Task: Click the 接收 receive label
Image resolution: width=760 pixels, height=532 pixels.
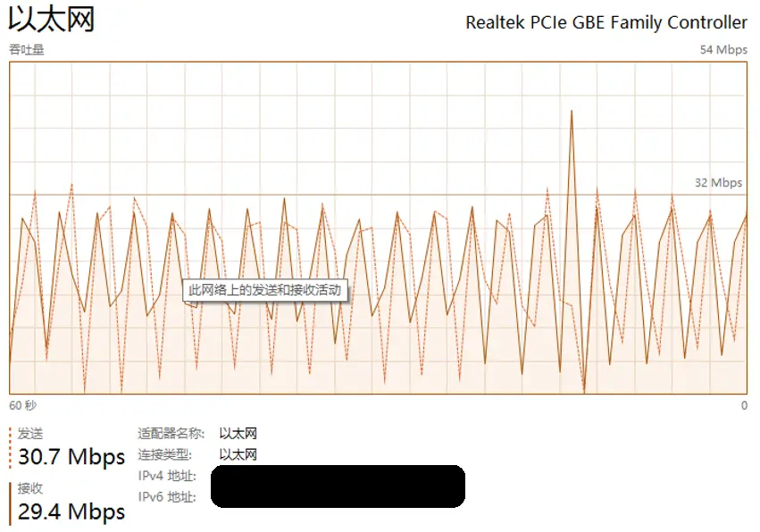Action: (30, 488)
